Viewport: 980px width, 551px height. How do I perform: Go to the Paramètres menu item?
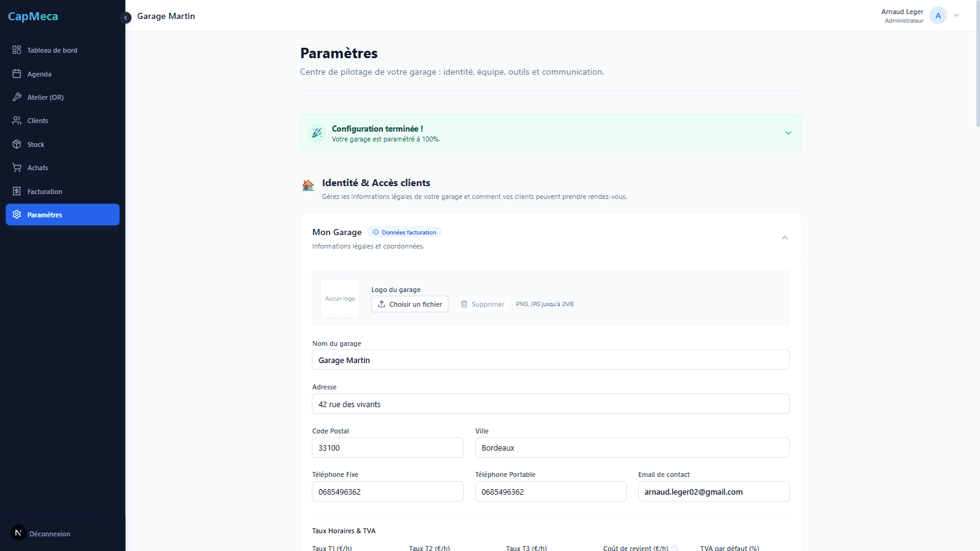pos(62,215)
